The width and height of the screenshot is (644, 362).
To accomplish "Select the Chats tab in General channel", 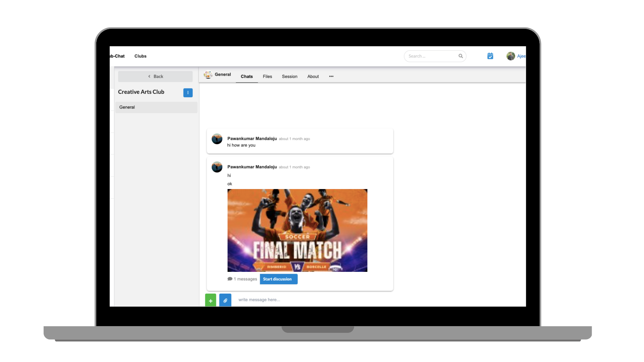I will click(x=247, y=76).
